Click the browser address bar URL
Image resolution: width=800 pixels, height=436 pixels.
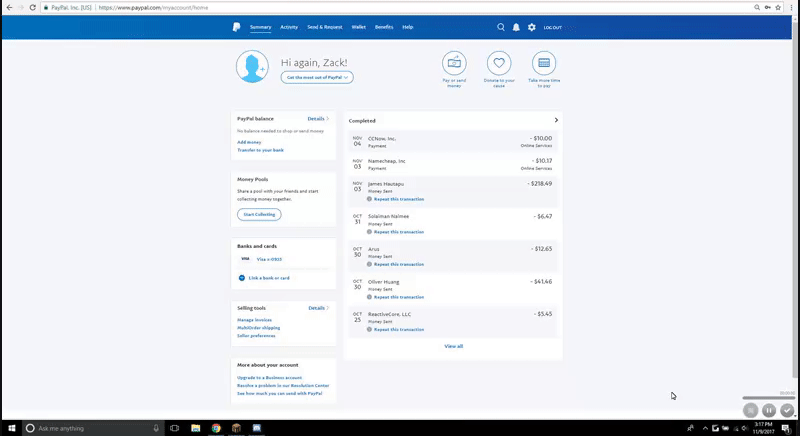[x=153, y=8]
